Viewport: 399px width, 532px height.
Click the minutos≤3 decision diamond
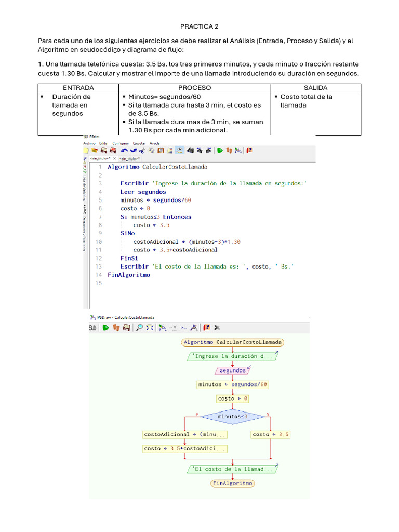tap(232, 417)
